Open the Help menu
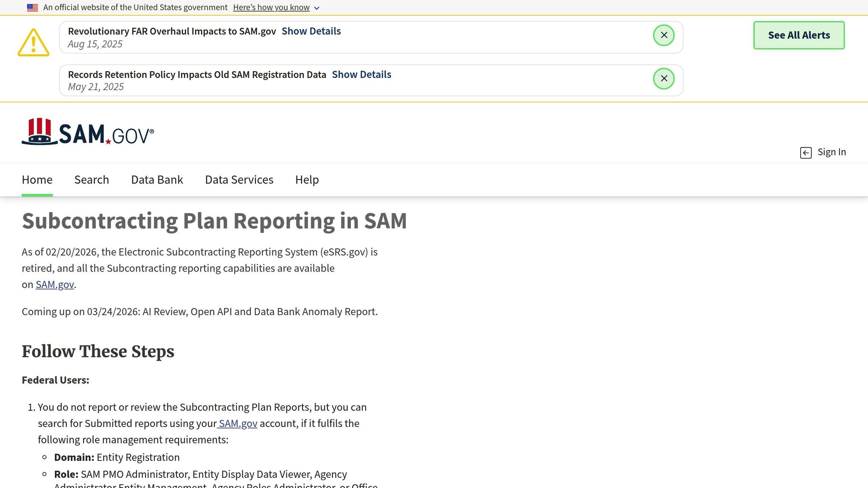868x488 pixels. click(x=307, y=180)
